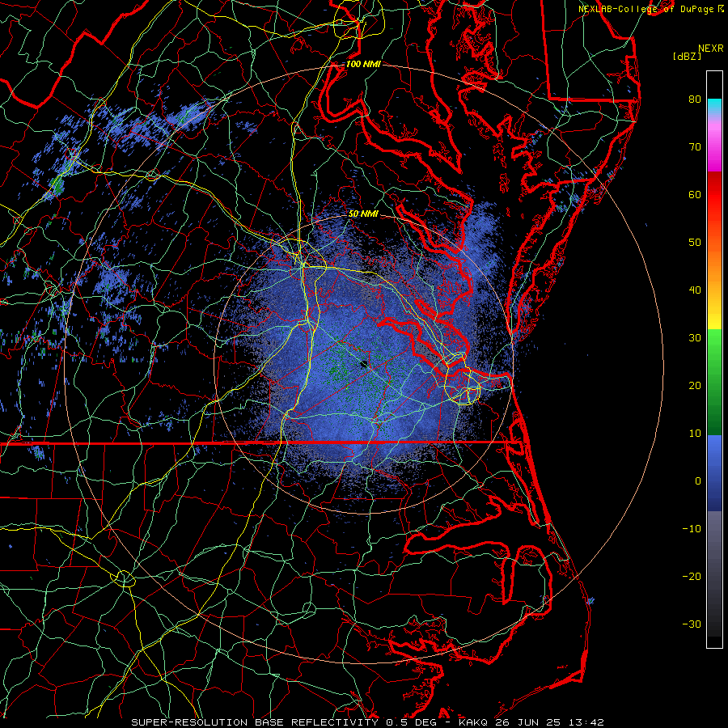Click the -20 value on the dBZ scale
Image resolution: width=728 pixels, height=728 pixels.
(692, 576)
